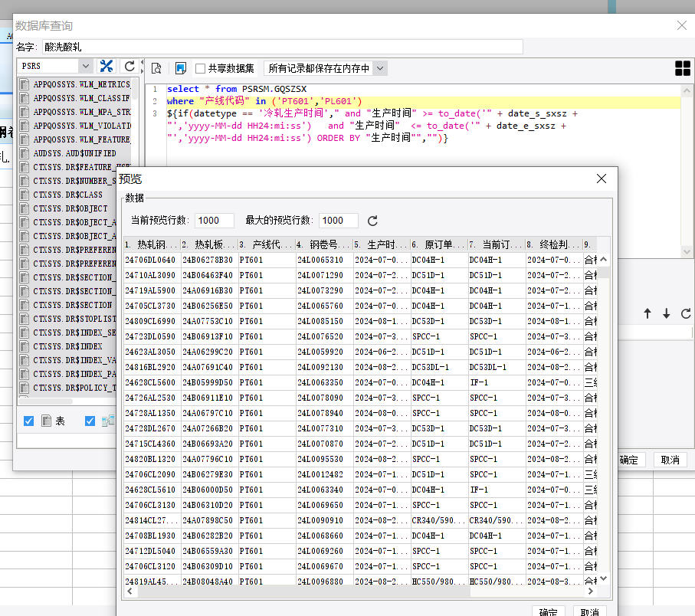Open the 所有记录都保存在内存中 dropdown
Screen dimensions: 695x616
pos(380,68)
